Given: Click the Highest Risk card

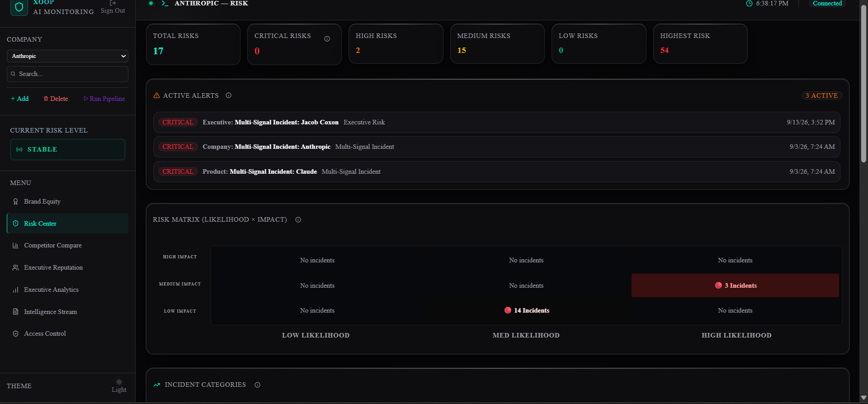Looking at the screenshot, I should [x=700, y=44].
